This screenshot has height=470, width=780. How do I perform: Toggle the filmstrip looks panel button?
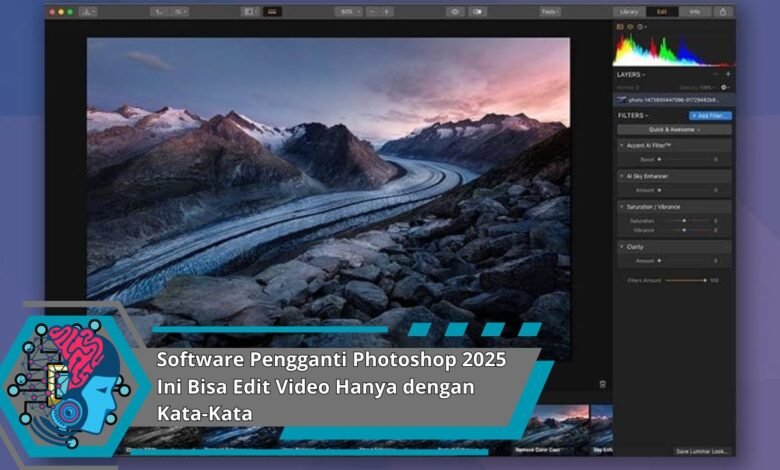click(272, 12)
